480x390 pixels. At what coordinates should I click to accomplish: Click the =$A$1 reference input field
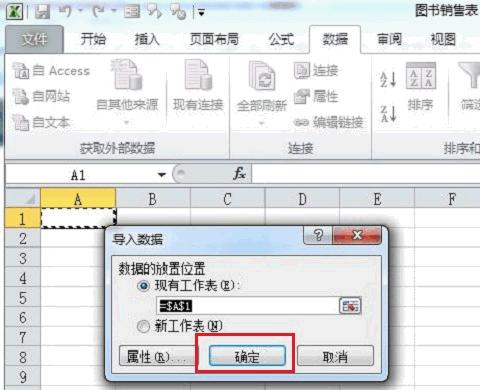click(247, 306)
